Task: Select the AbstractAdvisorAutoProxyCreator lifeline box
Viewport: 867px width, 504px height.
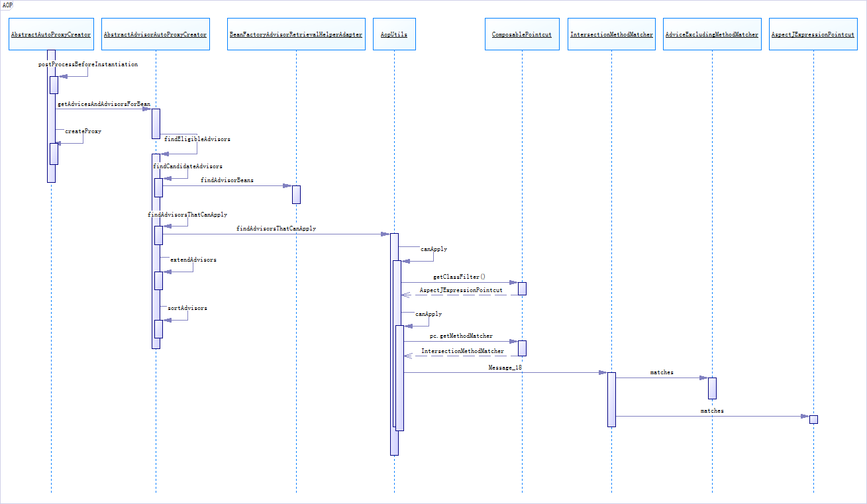Action: [x=156, y=34]
